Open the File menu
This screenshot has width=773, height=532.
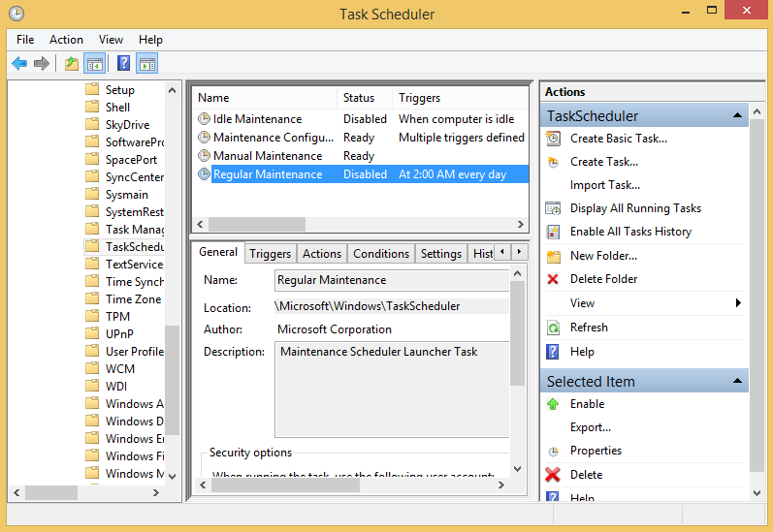tap(25, 40)
